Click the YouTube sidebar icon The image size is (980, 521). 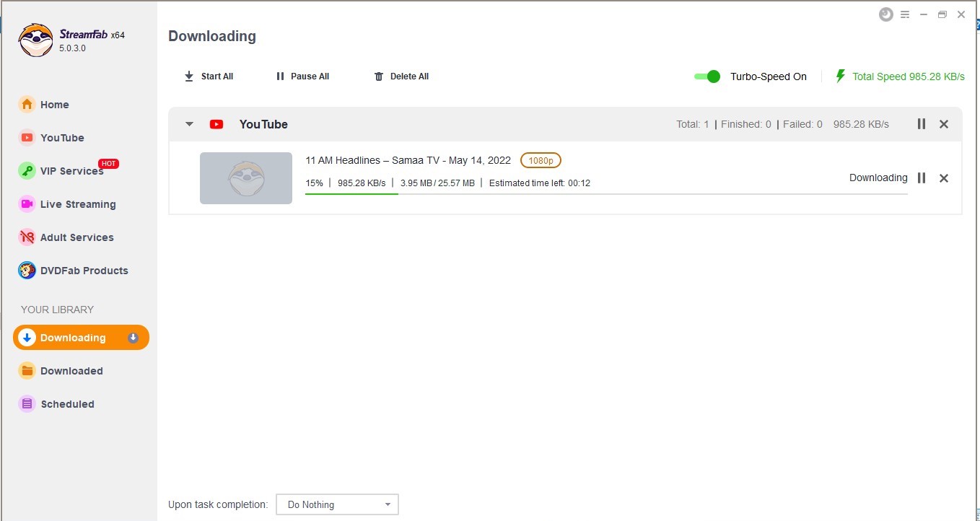click(x=27, y=138)
